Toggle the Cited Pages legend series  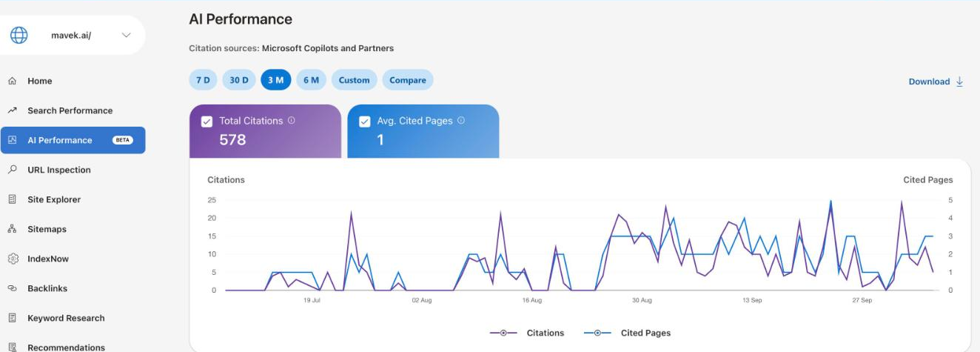(x=628, y=333)
